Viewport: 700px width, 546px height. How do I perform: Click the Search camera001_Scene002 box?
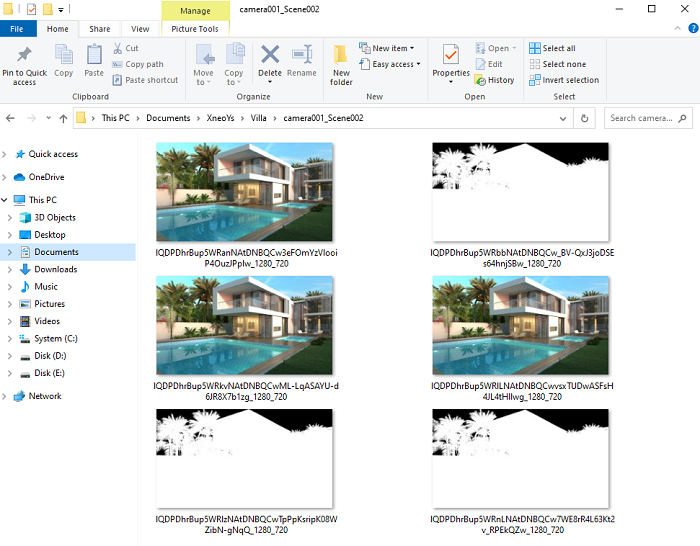[x=645, y=118]
